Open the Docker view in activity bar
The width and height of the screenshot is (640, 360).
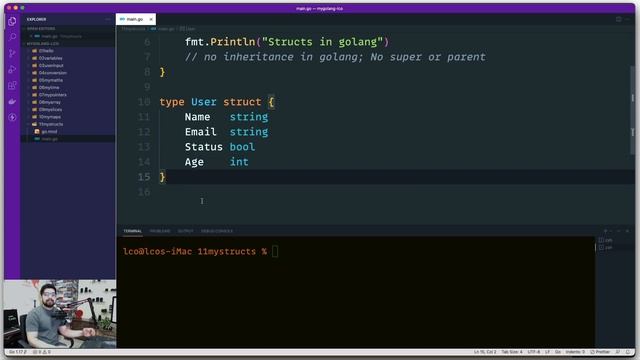click(x=12, y=101)
